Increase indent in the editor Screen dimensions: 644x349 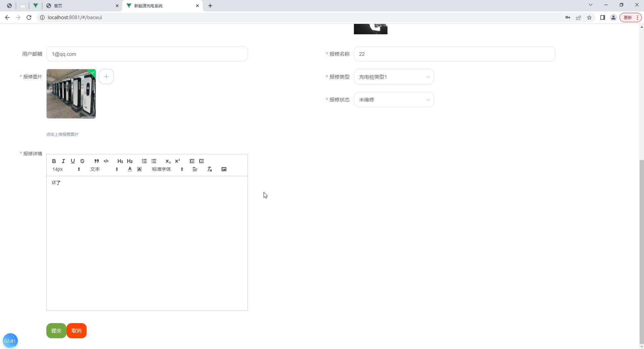click(201, 161)
